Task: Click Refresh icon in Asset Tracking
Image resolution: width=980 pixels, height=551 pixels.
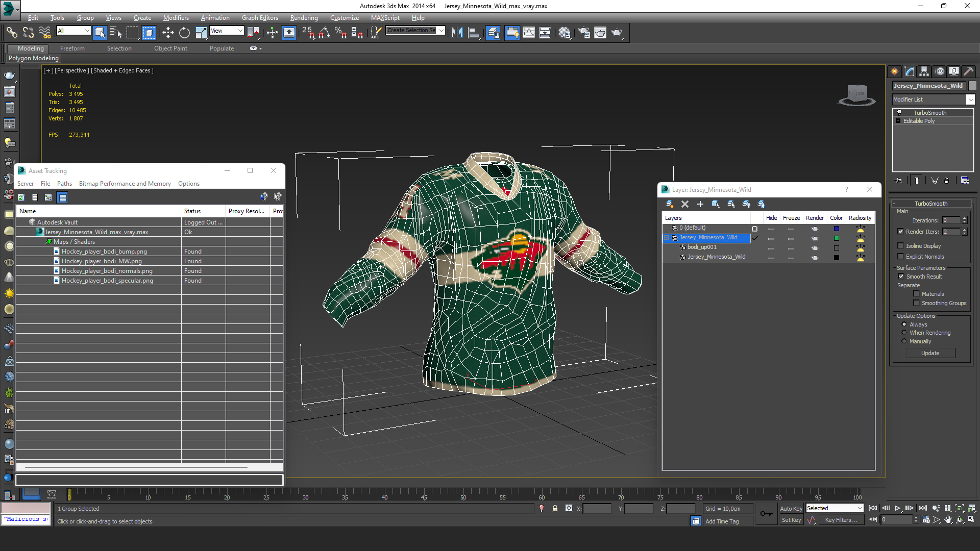Action: point(21,197)
